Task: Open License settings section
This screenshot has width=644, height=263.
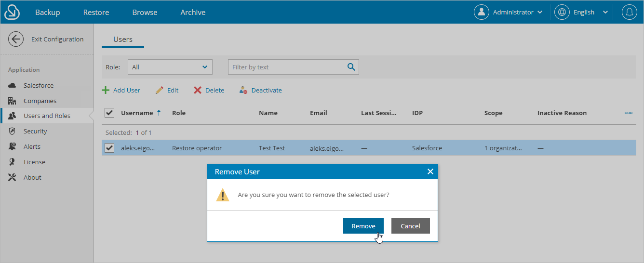Action: coord(34,162)
